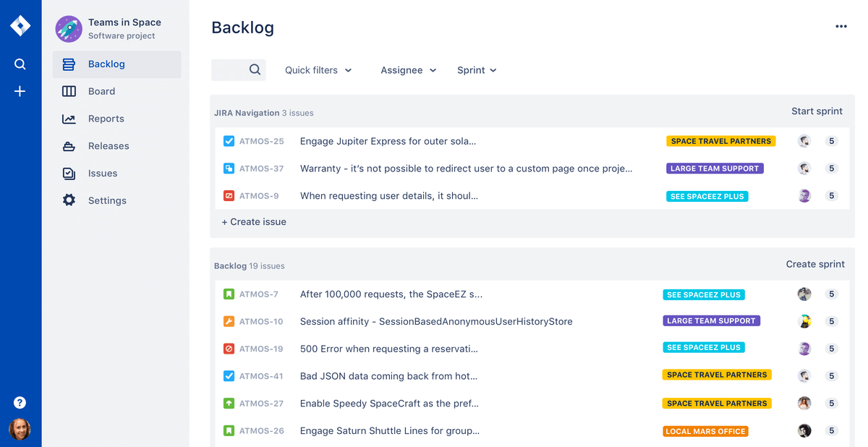
Task: Expand the Assignee filter dropdown
Action: coord(408,69)
